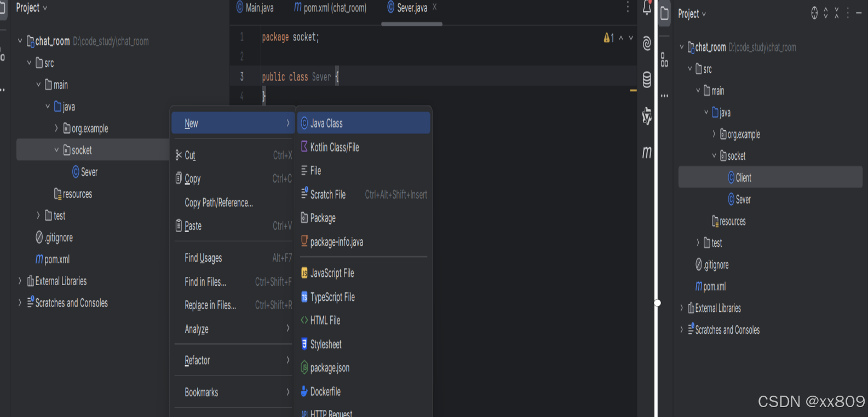Switch to the pom.xml (chat_room) tab
Viewport: 868px width, 417px height.
coord(330,8)
